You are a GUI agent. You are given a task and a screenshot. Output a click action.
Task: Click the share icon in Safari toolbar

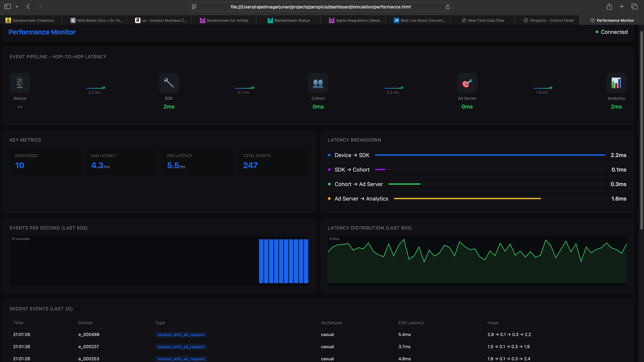click(609, 7)
